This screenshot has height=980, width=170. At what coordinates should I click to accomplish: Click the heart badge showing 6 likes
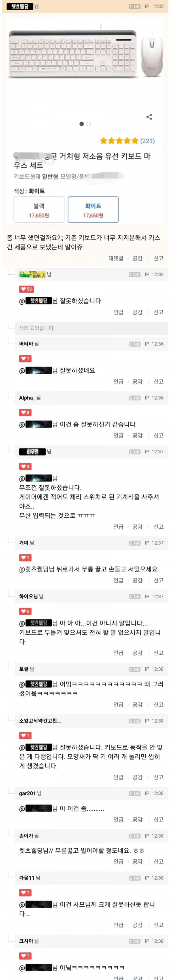(25, 611)
